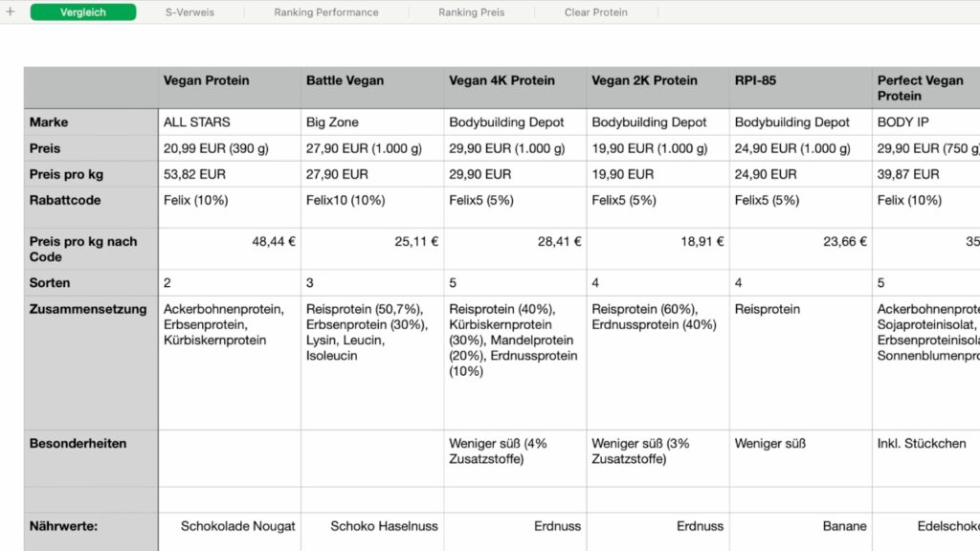This screenshot has width=980, height=551.
Task: Click the Nährwerte: row label
Action: coord(91,532)
